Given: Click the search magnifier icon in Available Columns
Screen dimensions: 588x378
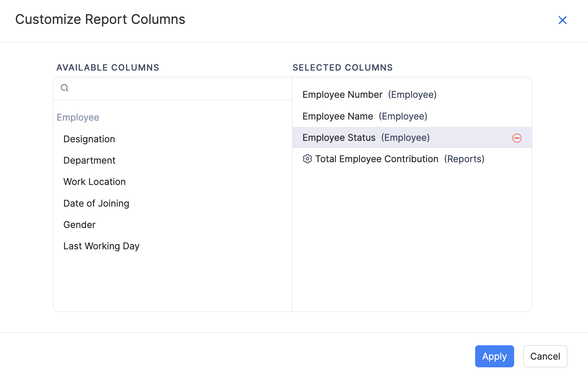Looking at the screenshot, I should 65,88.
